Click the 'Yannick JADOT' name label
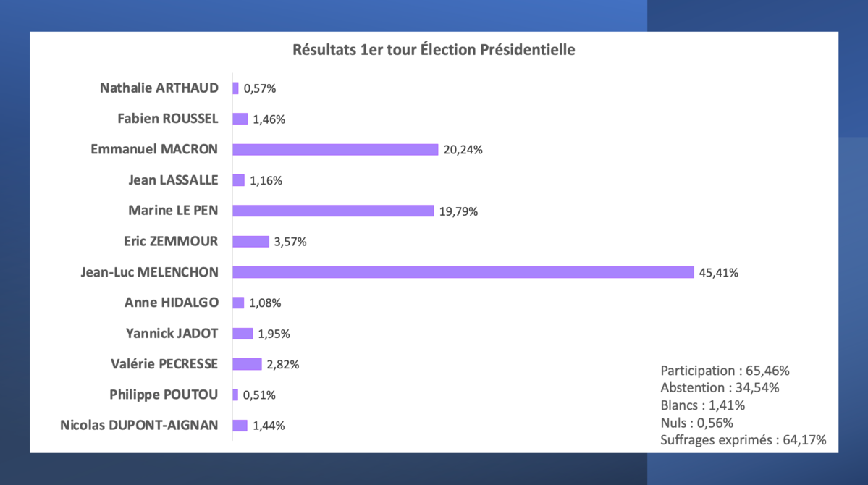 click(x=172, y=333)
